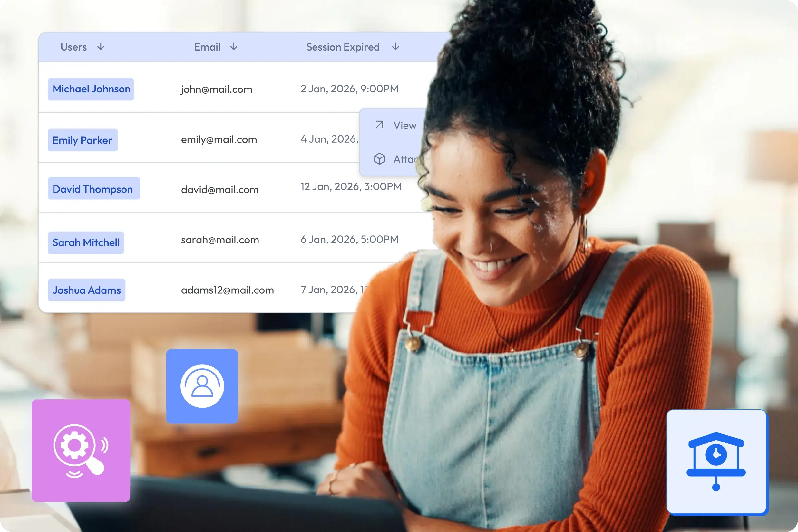Viewport: 798px width, 532px height.
Task: Open Michael Johnson user tag
Action: [x=91, y=89]
